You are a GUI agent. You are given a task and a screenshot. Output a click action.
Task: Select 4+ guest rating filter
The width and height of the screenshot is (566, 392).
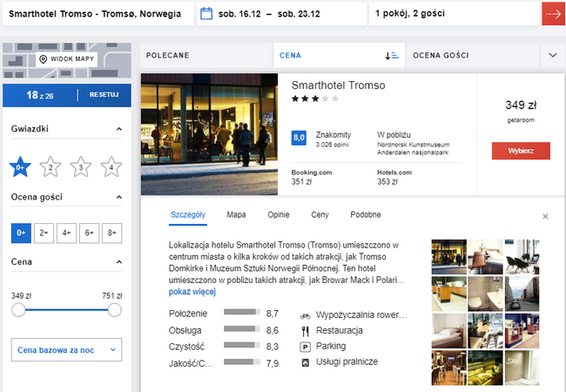pyautogui.click(x=66, y=233)
